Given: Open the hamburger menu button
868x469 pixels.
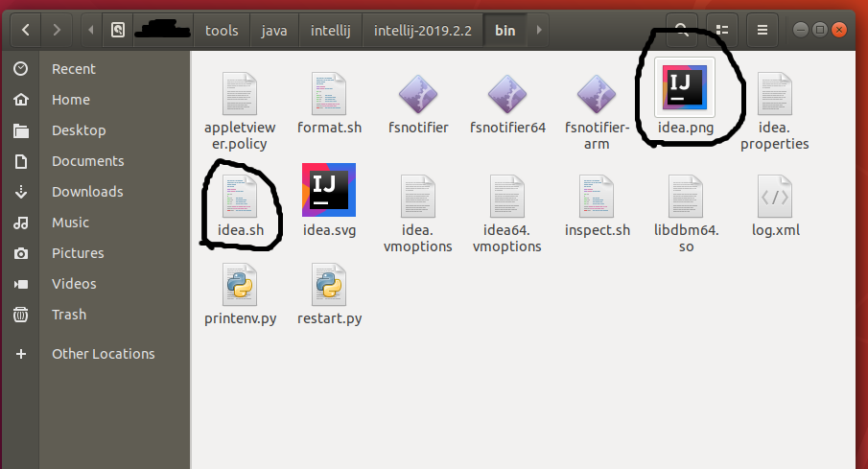Looking at the screenshot, I should pos(762,30).
